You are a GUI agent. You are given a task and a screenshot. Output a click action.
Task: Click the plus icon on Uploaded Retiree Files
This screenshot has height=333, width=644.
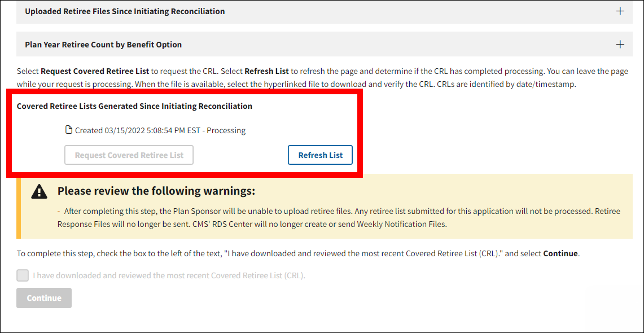[x=620, y=11]
